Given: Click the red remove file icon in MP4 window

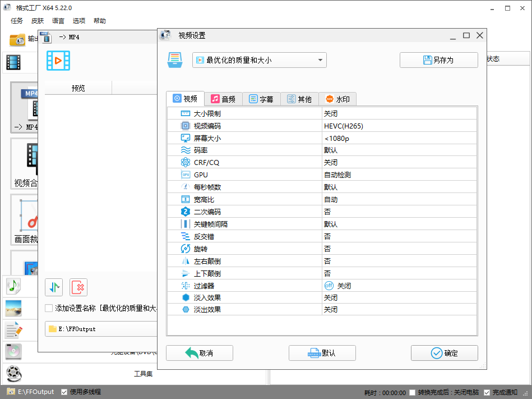Looking at the screenshot, I should coord(78,287).
